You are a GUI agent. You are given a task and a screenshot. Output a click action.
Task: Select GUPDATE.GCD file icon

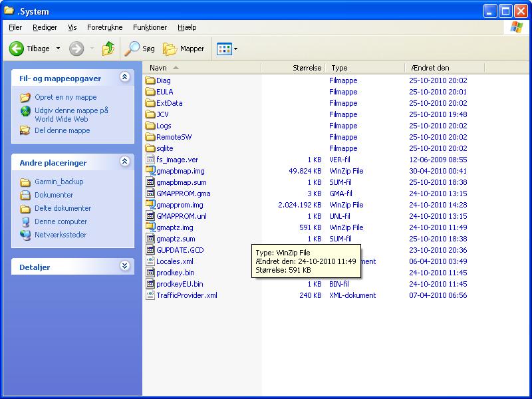point(150,250)
